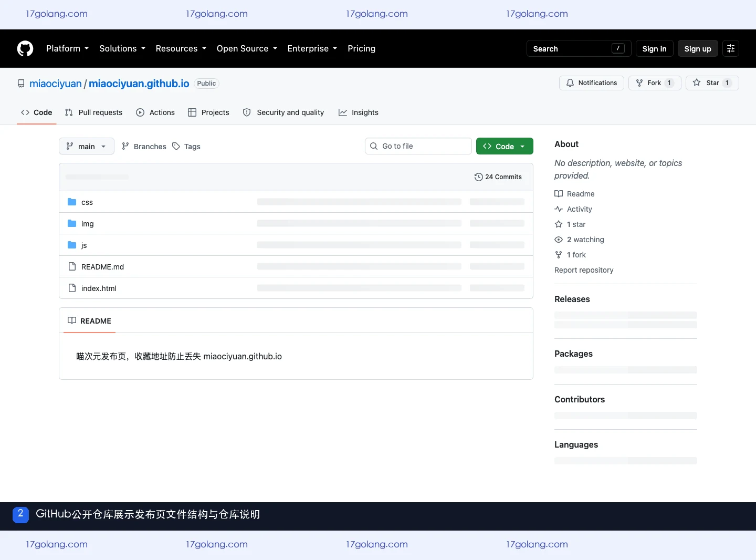This screenshot has height=560, width=756.
Task: Select the README tab in file viewer
Action: click(x=89, y=320)
